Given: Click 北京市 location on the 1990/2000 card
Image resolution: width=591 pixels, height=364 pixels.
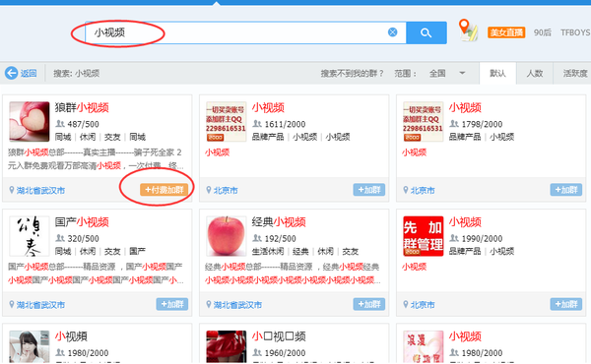Looking at the screenshot, I should [423, 305].
